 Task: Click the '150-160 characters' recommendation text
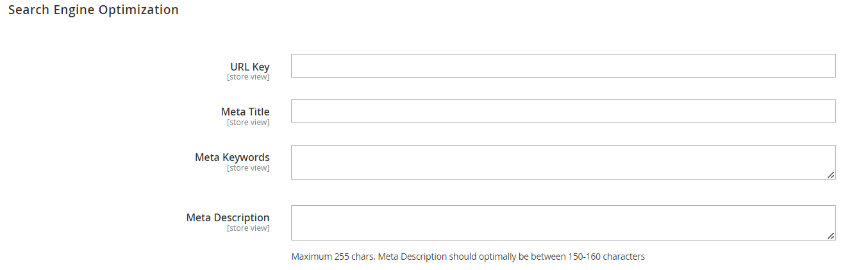coord(606,257)
